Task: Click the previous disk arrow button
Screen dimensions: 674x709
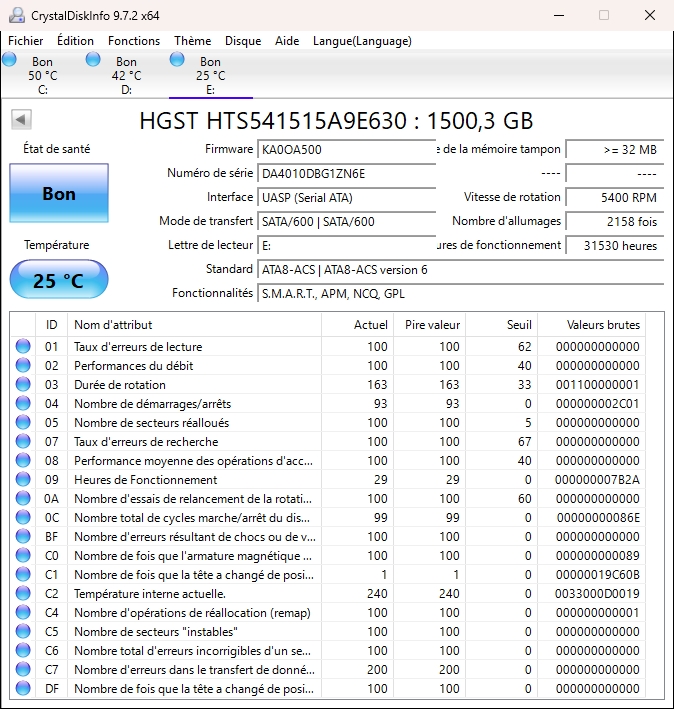Action: coord(19,120)
